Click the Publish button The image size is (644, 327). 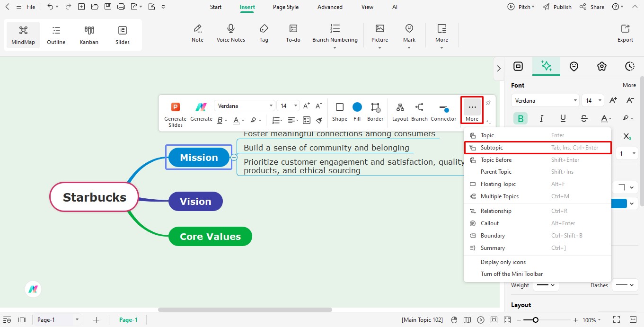557,7
